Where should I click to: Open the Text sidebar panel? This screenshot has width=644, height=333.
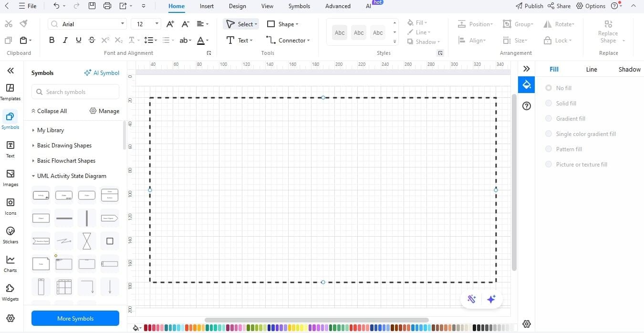(10, 149)
